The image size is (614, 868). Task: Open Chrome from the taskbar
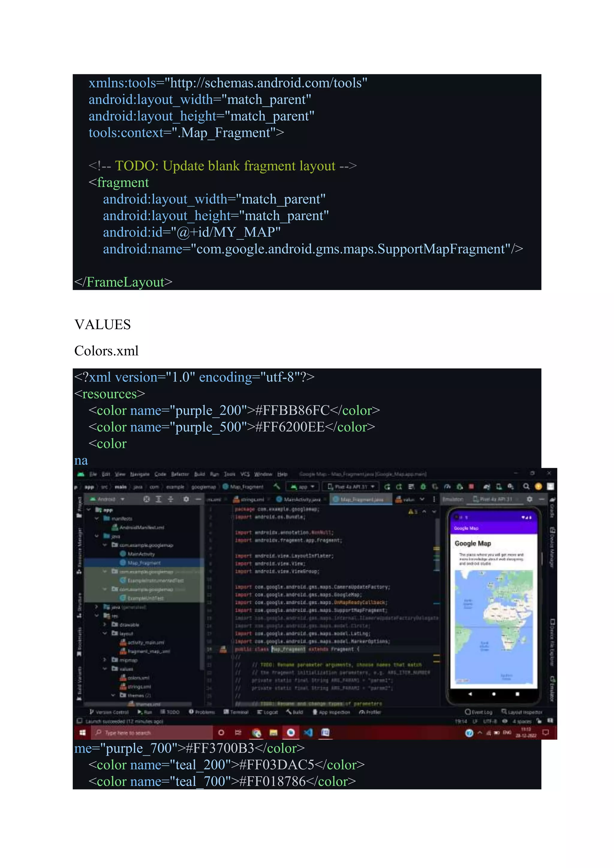coord(256,733)
